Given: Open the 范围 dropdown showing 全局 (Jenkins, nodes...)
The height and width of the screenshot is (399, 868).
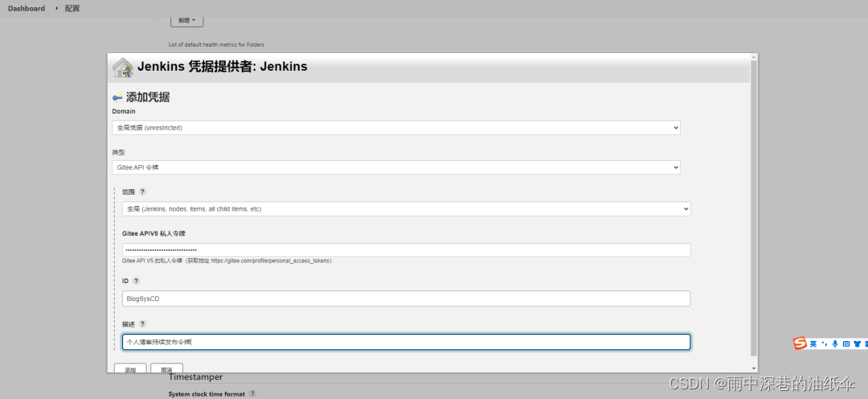Looking at the screenshot, I should point(407,209).
